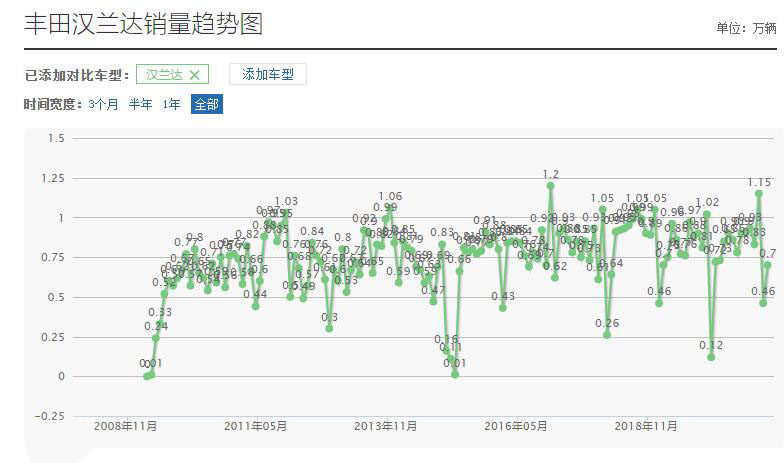The width and height of the screenshot is (784, 463).
Task: Click the 汉兰达 model tag label
Action: click(x=164, y=74)
